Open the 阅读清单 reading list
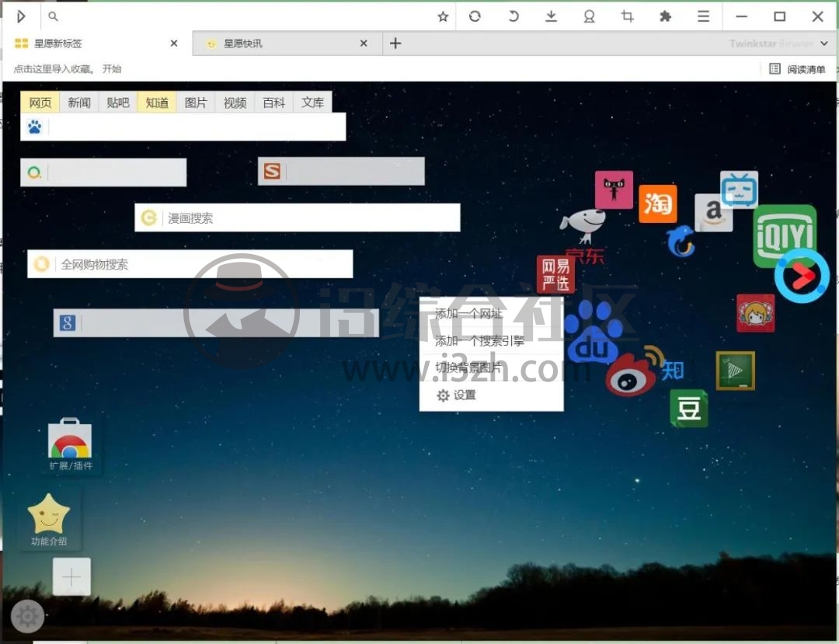The height and width of the screenshot is (644, 839). (797, 69)
